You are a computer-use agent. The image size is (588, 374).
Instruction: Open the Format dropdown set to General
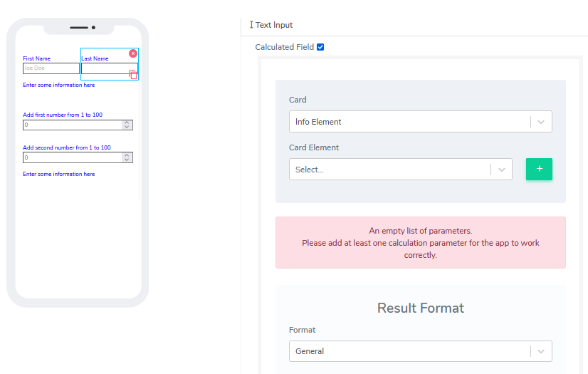(420, 351)
